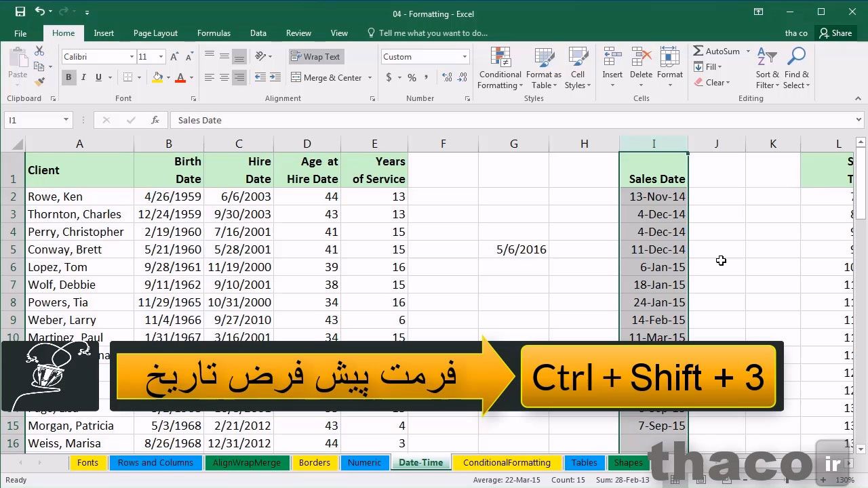Toggle Bottom Align vertical alignment
This screenshot has height=488, width=868.
[x=239, y=57]
